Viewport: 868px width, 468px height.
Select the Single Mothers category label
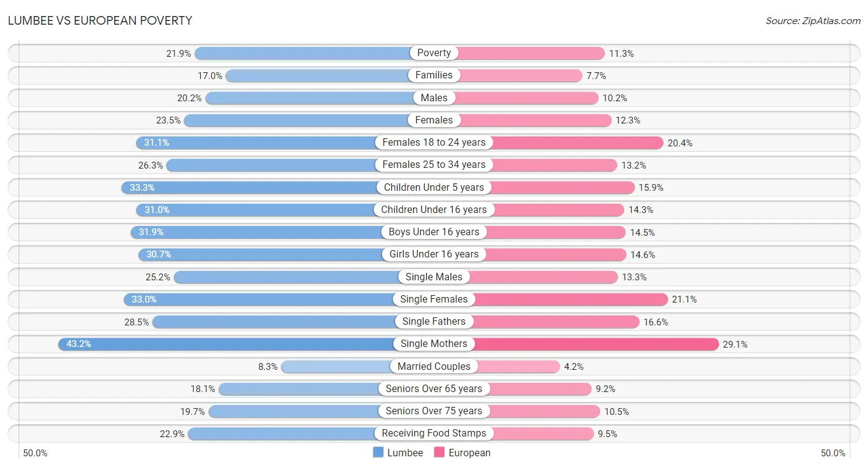click(434, 344)
